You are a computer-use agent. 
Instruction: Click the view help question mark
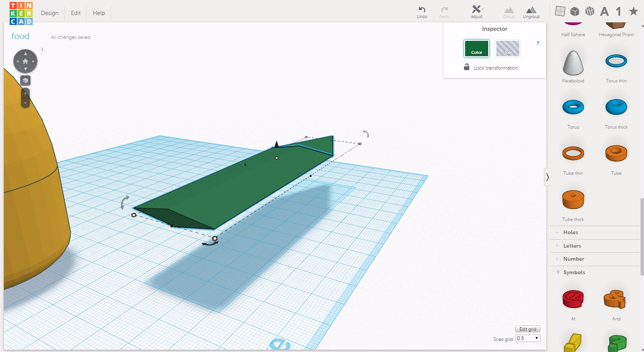pyautogui.click(x=42, y=50)
